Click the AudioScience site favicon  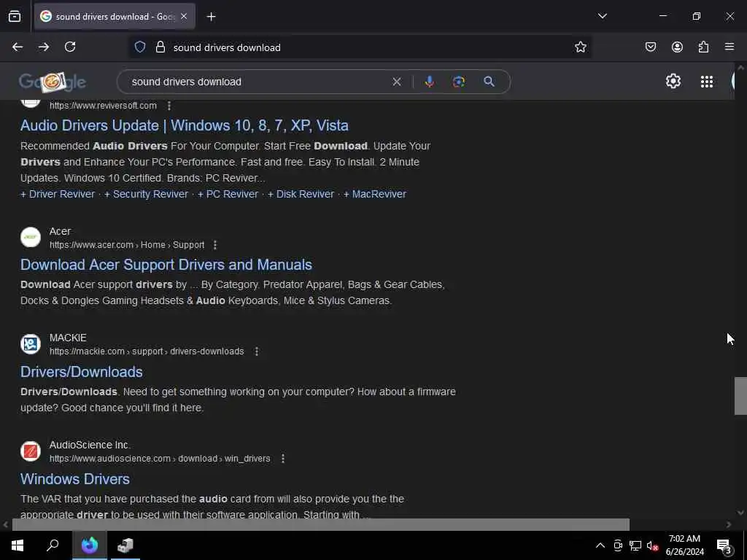31,451
